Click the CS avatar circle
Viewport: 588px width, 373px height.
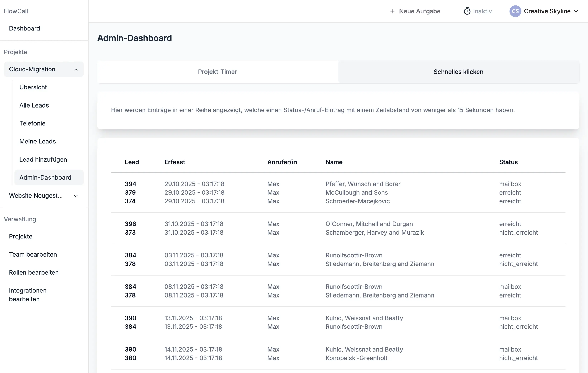tap(515, 11)
